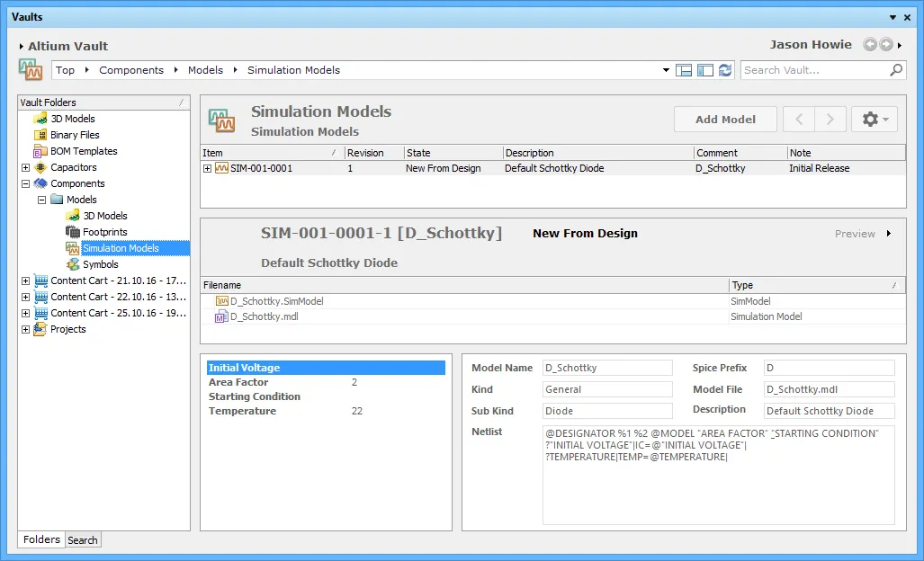Click the Sub Kind field
The height and width of the screenshot is (561, 924).
click(607, 411)
